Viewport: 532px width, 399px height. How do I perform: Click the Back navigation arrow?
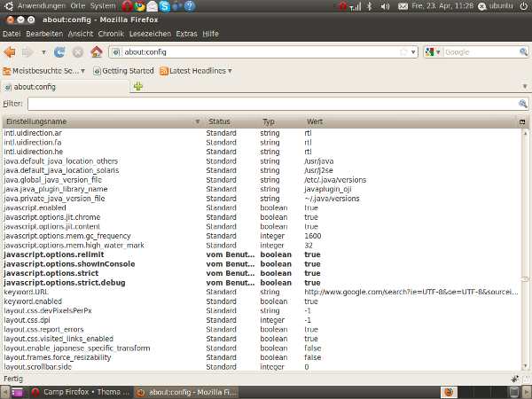[x=11, y=52]
